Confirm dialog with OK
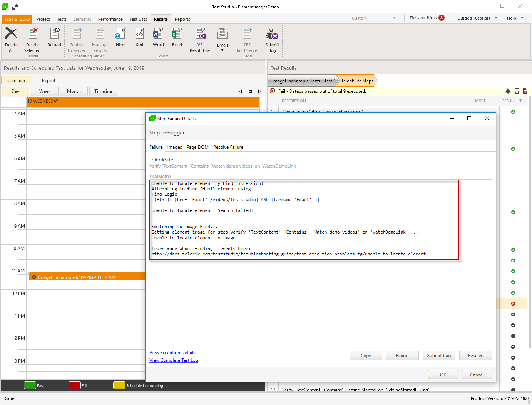Screen dimensions: 532x405 (x=443, y=375)
